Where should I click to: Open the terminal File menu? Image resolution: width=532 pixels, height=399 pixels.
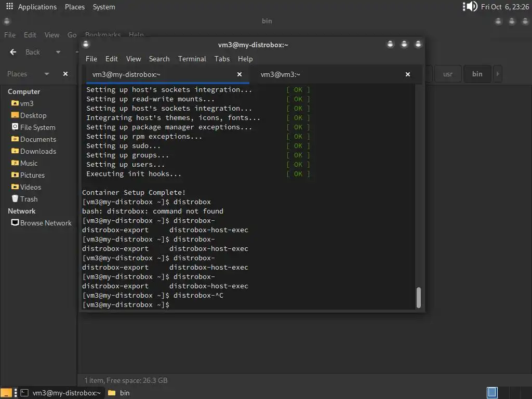pos(91,59)
